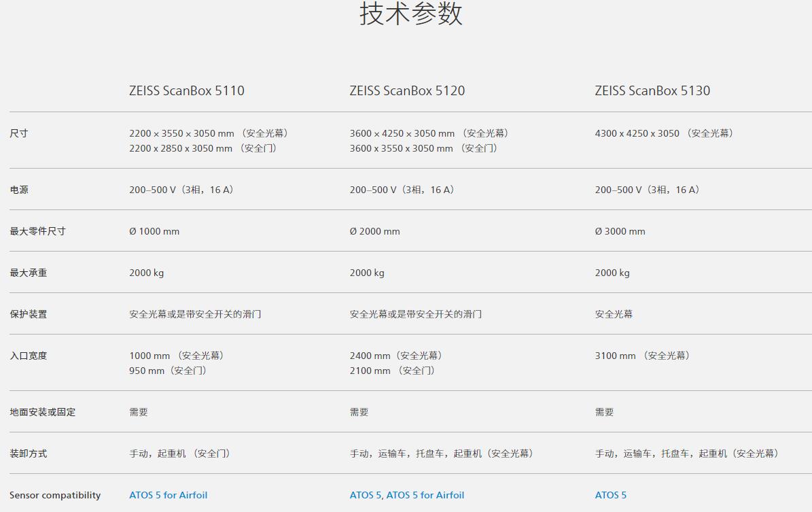Viewport: 812px width, 512px height.
Task: Select 安全光幕或是带安全开关的滑门 under ScanBox 5110
Action: point(195,314)
